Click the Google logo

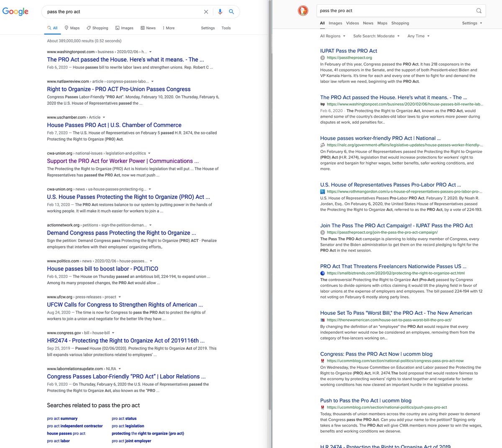[x=15, y=11]
